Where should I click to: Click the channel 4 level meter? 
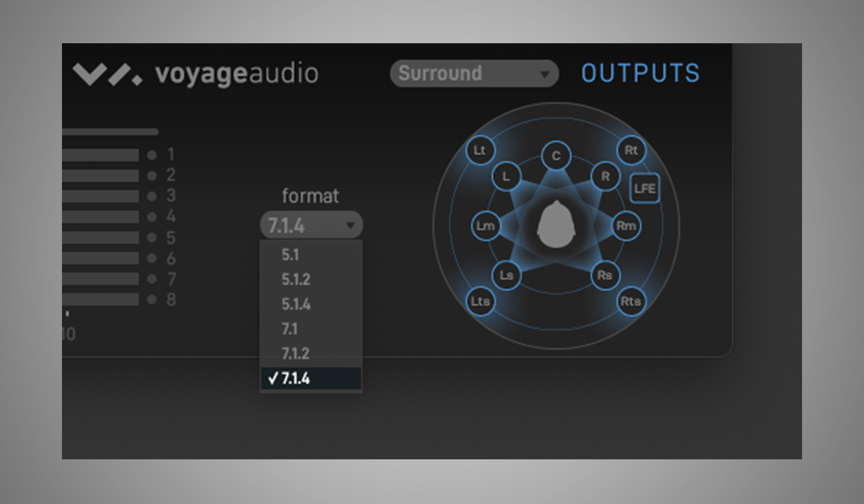point(101,217)
